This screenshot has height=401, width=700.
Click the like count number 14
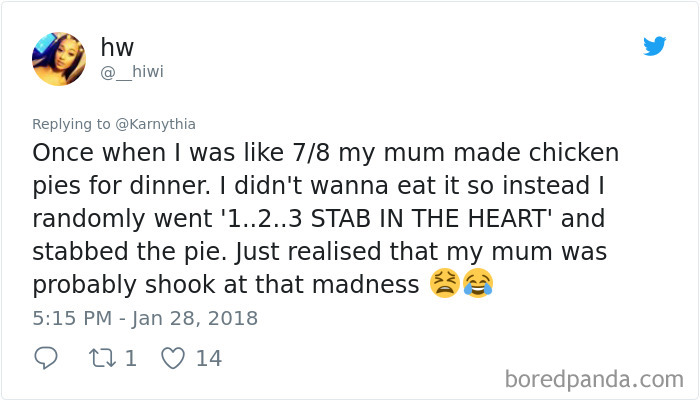click(x=208, y=357)
